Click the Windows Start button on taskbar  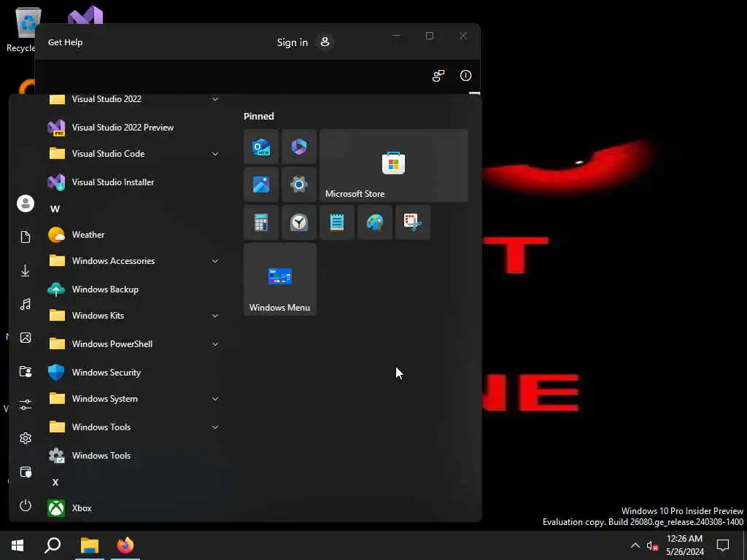(x=18, y=545)
